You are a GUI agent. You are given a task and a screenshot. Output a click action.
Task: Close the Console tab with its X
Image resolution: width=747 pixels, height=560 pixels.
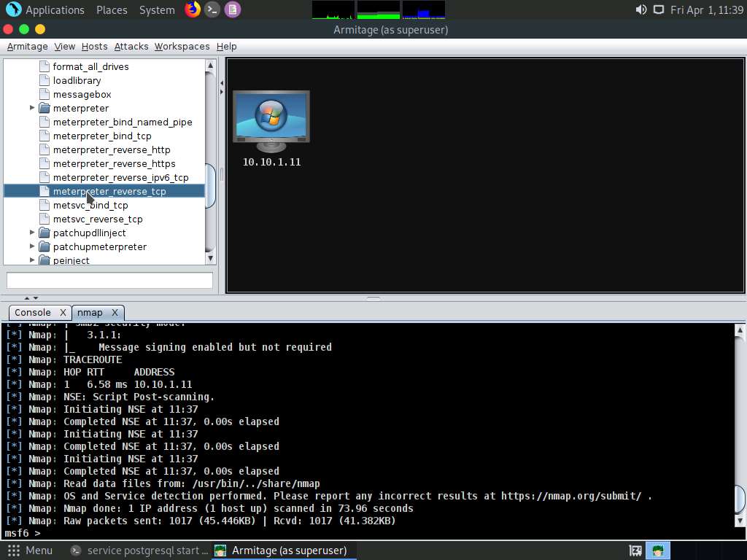pos(63,312)
